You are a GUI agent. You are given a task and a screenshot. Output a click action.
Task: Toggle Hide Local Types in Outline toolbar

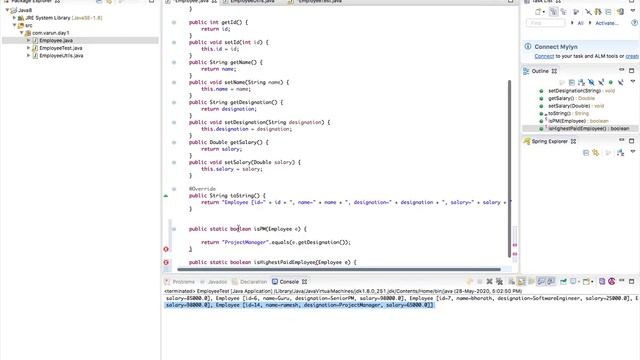point(620,82)
